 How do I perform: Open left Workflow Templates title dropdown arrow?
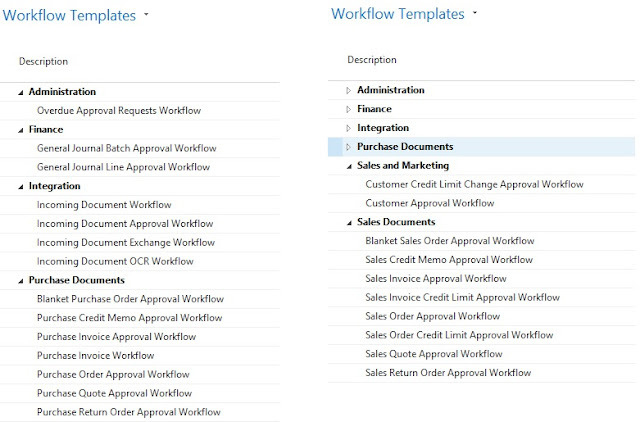(x=146, y=15)
